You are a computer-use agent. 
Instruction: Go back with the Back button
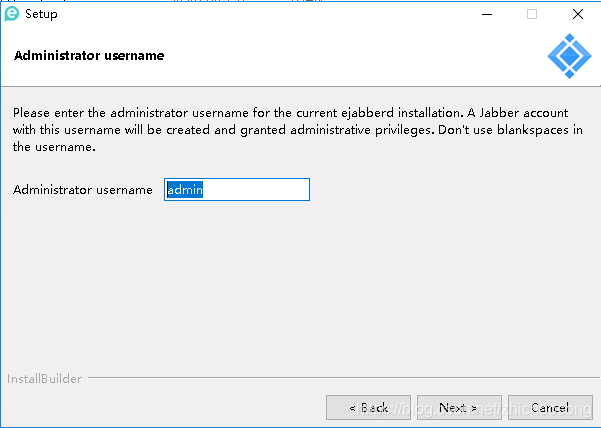[x=368, y=407]
